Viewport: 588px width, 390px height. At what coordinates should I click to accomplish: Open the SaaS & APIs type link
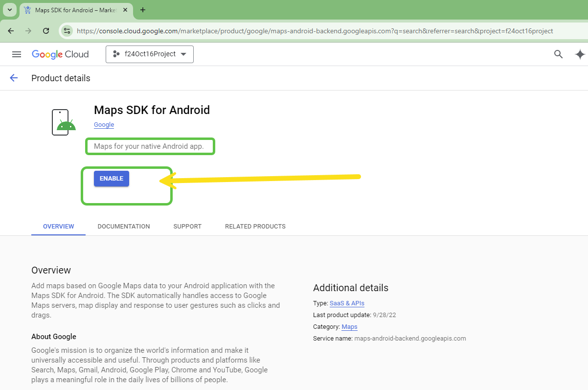[x=347, y=303]
